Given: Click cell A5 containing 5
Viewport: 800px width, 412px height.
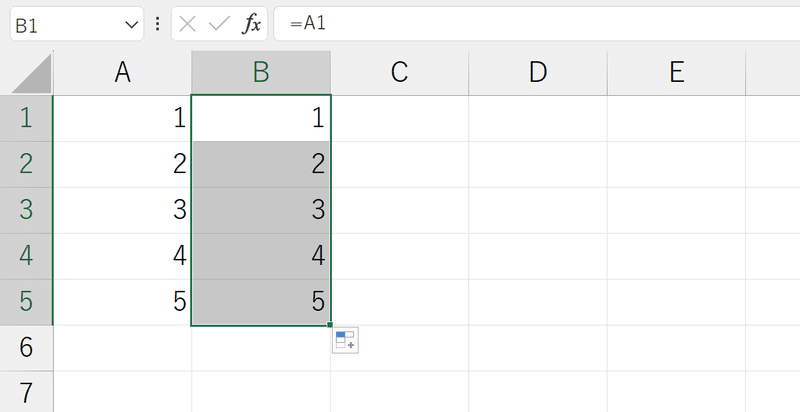Looking at the screenshot, I should tap(122, 302).
